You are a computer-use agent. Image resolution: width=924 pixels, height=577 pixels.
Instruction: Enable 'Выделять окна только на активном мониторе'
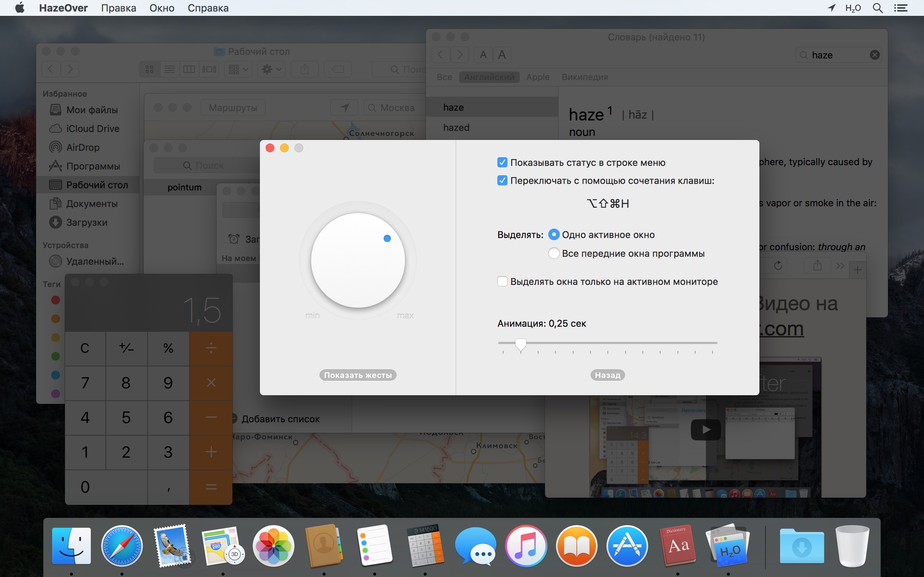(x=502, y=282)
